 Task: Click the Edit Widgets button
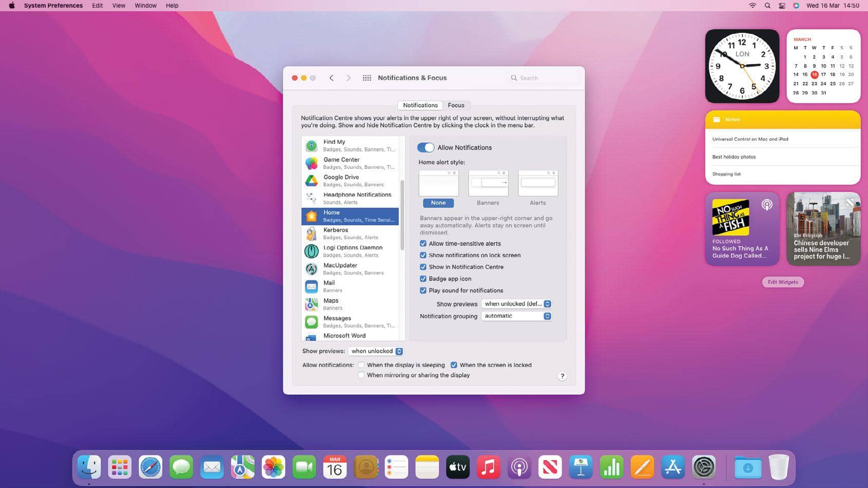point(783,282)
